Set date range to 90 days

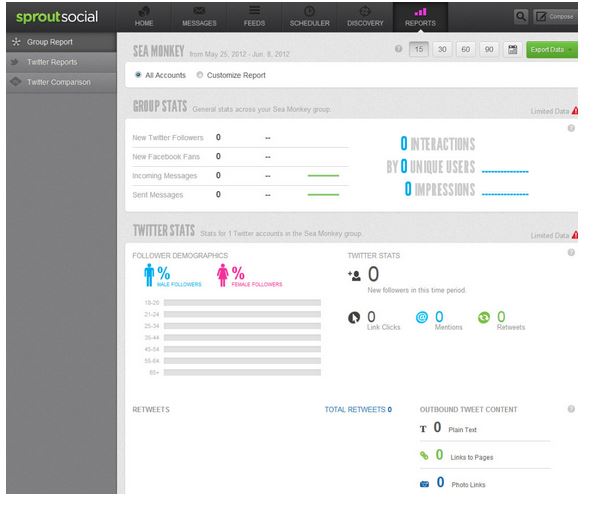489,49
